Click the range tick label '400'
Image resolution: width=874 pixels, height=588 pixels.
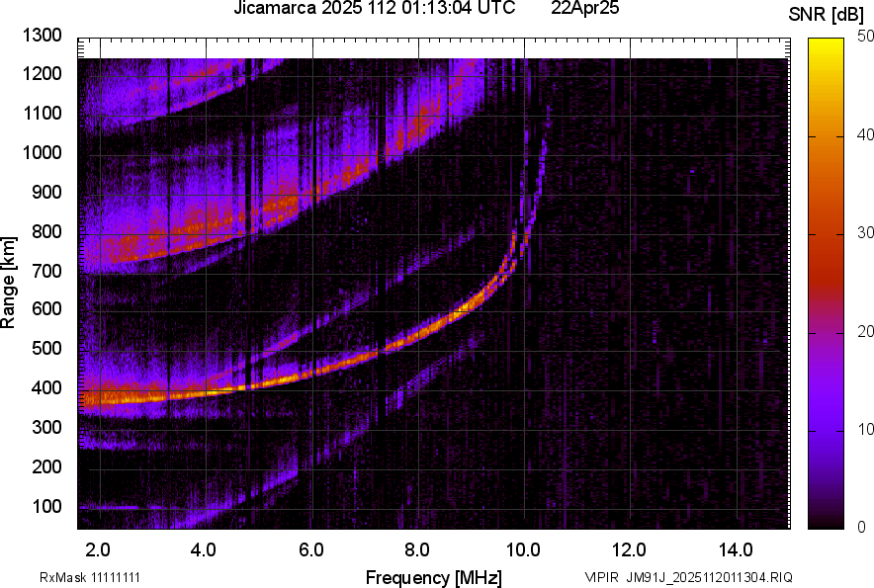(x=46, y=387)
